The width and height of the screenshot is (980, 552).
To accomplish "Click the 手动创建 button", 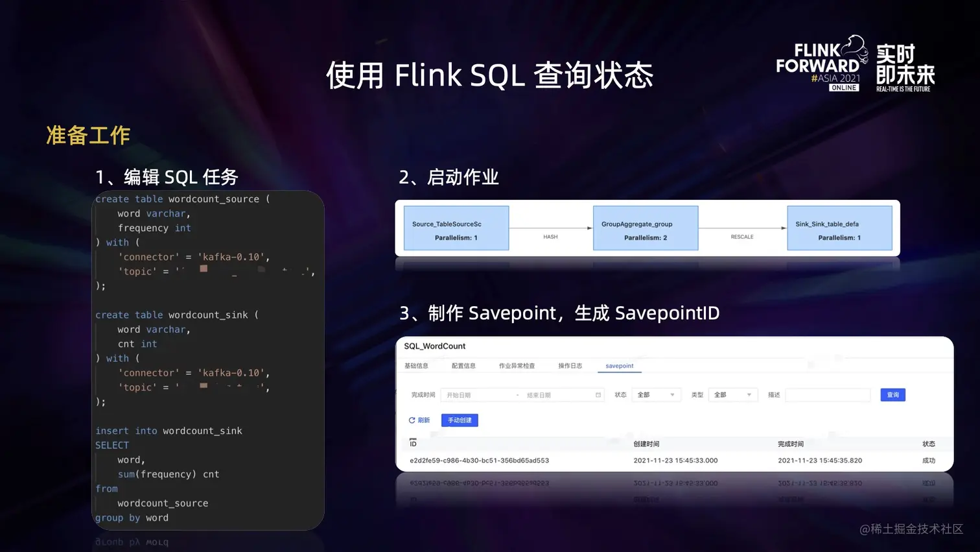I will (x=460, y=420).
